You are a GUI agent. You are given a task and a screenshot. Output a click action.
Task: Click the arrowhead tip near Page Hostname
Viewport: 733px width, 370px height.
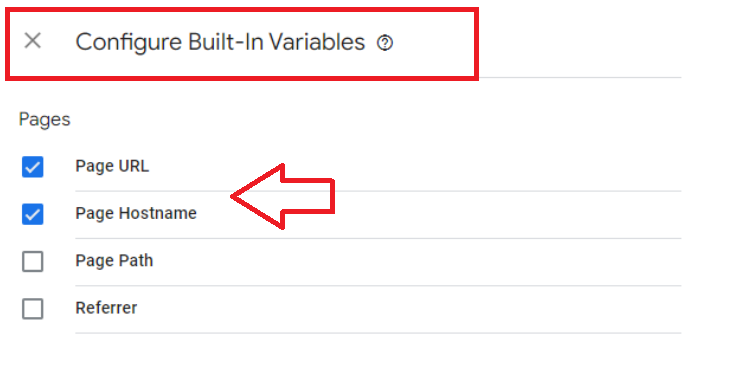(233, 197)
